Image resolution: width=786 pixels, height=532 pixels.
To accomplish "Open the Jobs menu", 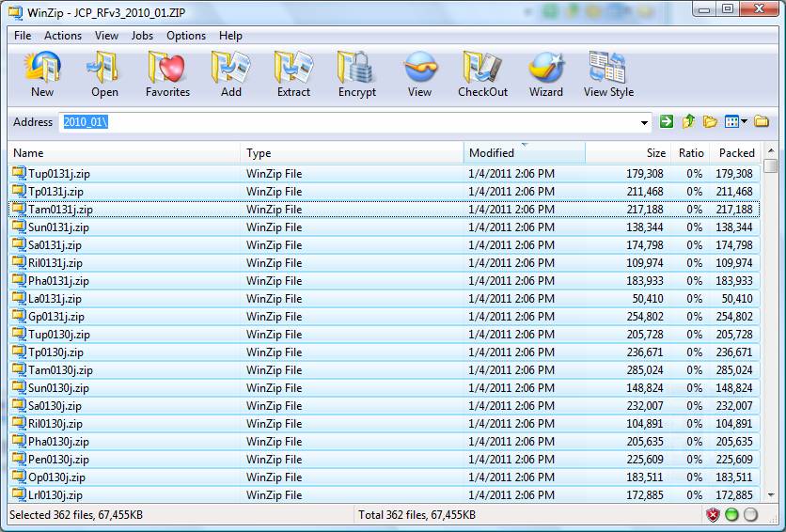I will click(142, 36).
